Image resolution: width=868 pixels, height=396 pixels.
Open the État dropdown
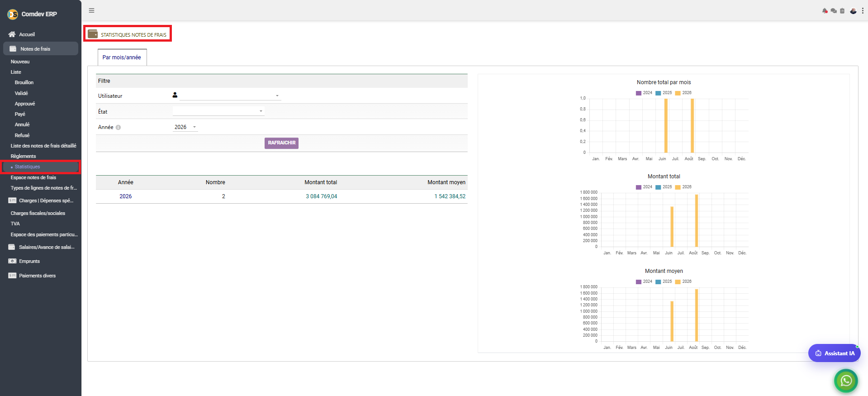pyautogui.click(x=218, y=111)
